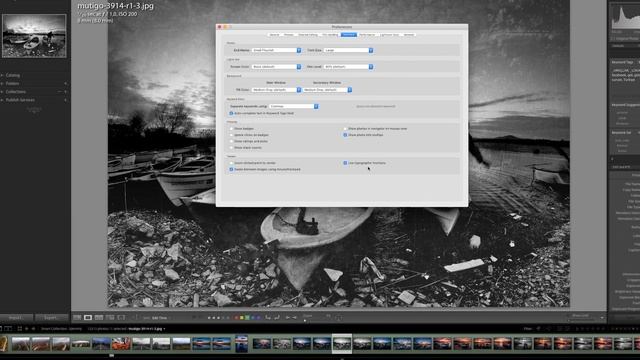Open Secondary Window Fill Color dropdown
This screenshot has height=360, width=640.
327,90
